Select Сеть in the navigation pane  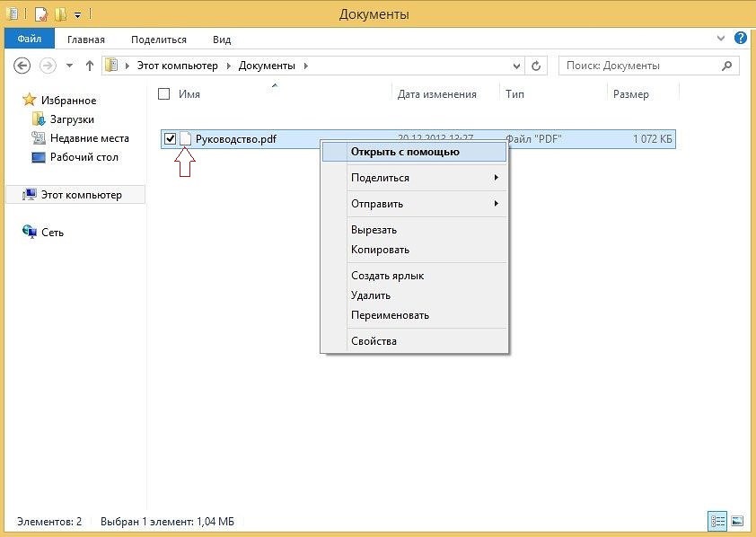52,233
